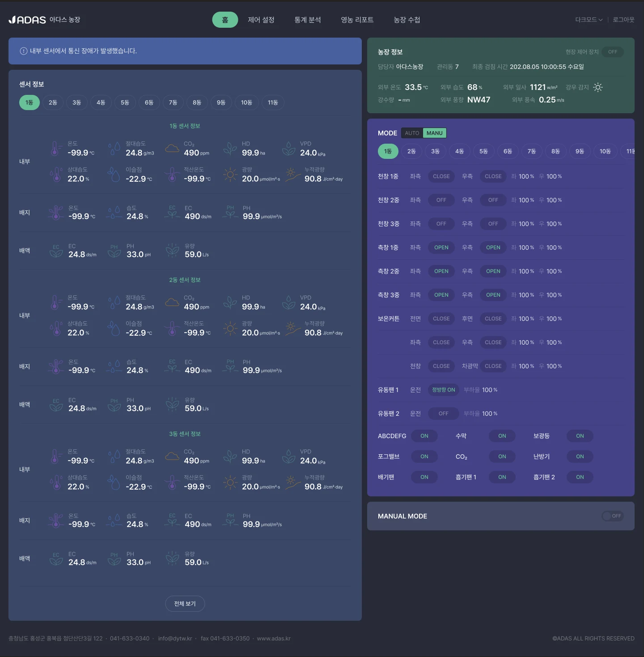
Task: Open the 유동팬 1 정방향 ON selector
Action: (x=444, y=390)
